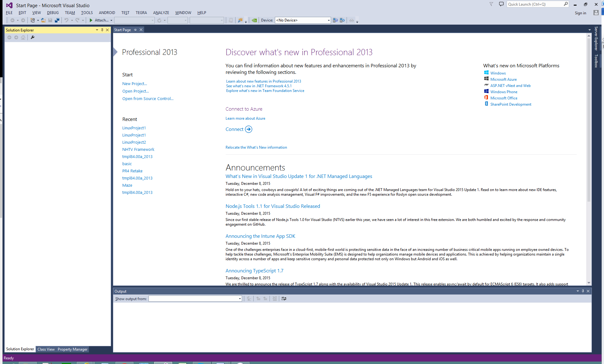
Task: Click the New Project... link
Action: point(134,84)
